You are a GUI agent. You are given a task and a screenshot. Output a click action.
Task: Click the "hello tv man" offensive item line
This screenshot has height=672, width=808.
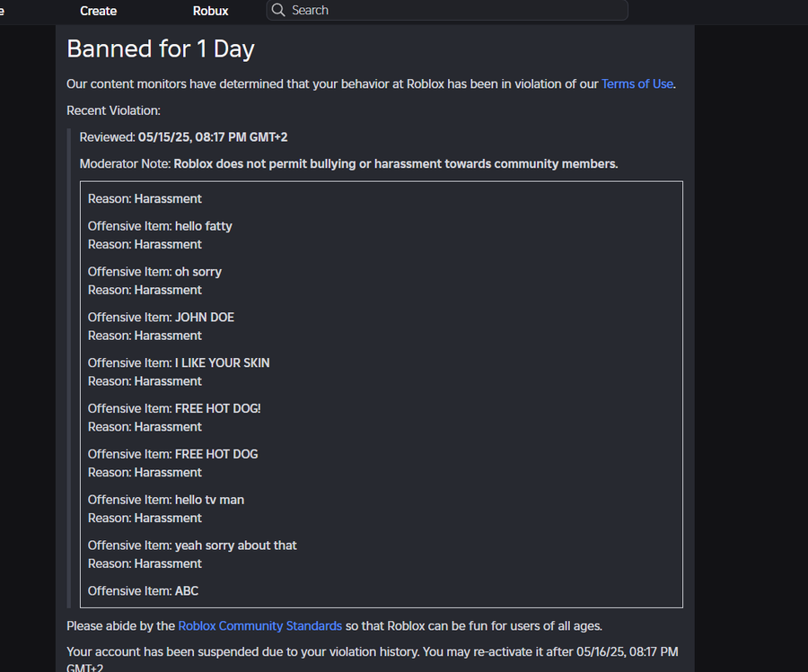coord(166,500)
